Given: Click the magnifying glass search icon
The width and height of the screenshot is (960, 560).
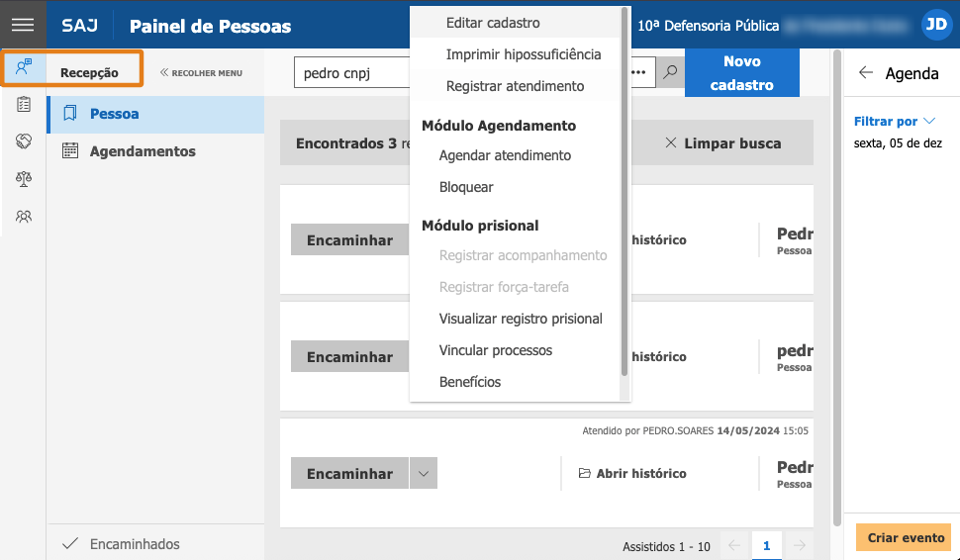Looking at the screenshot, I should pyautogui.click(x=670, y=72).
